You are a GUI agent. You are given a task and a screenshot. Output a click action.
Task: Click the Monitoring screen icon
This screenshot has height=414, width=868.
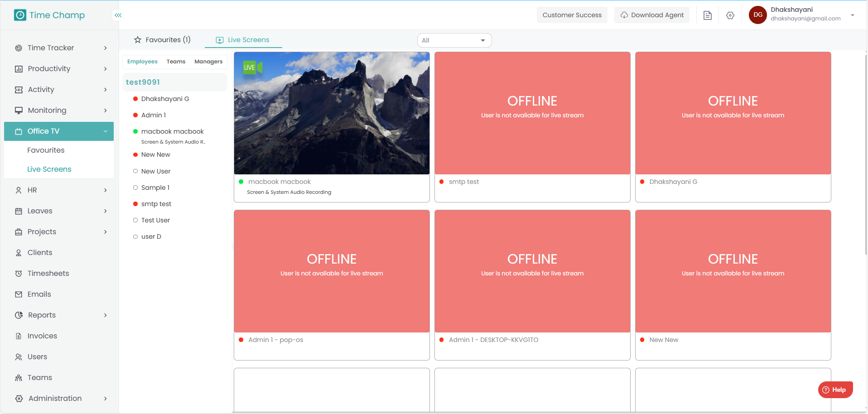pos(19,111)
